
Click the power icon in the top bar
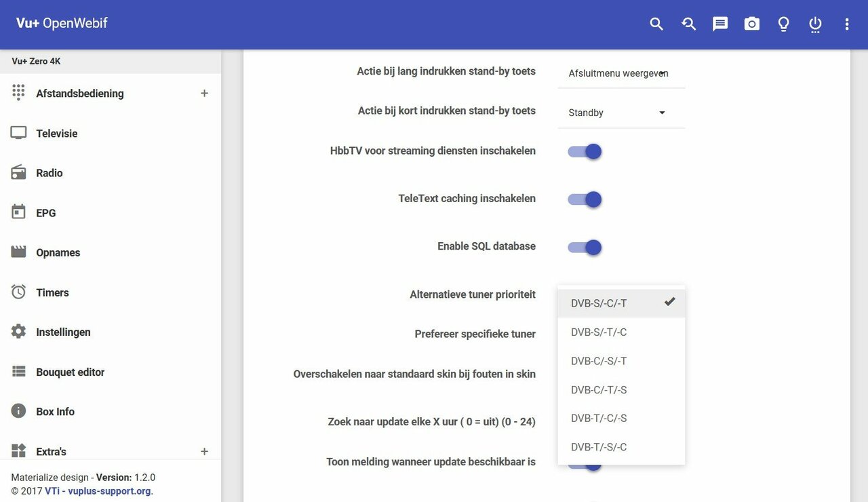click(814, 23)
